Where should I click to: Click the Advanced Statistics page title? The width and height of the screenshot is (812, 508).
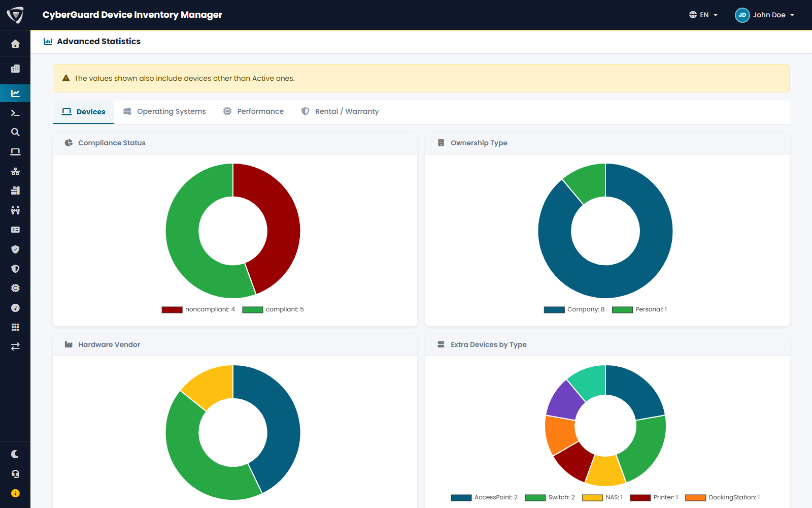pos(98,42)
